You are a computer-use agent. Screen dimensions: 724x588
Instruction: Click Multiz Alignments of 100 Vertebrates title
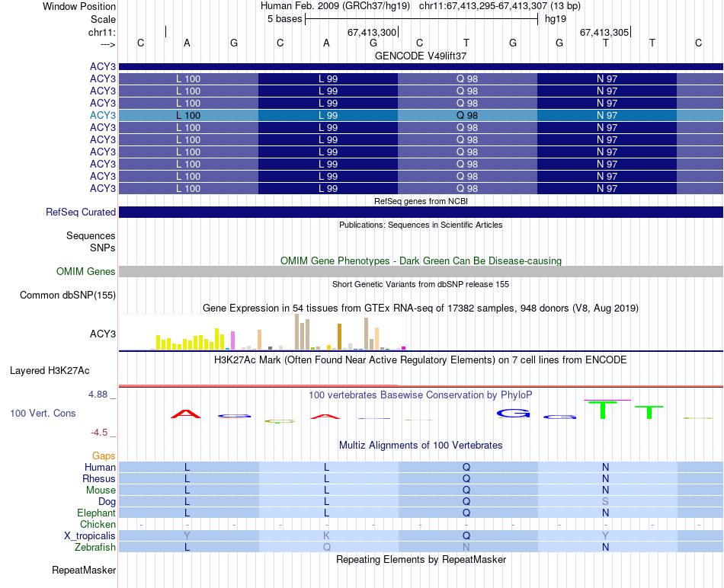[x=421, y=446]
